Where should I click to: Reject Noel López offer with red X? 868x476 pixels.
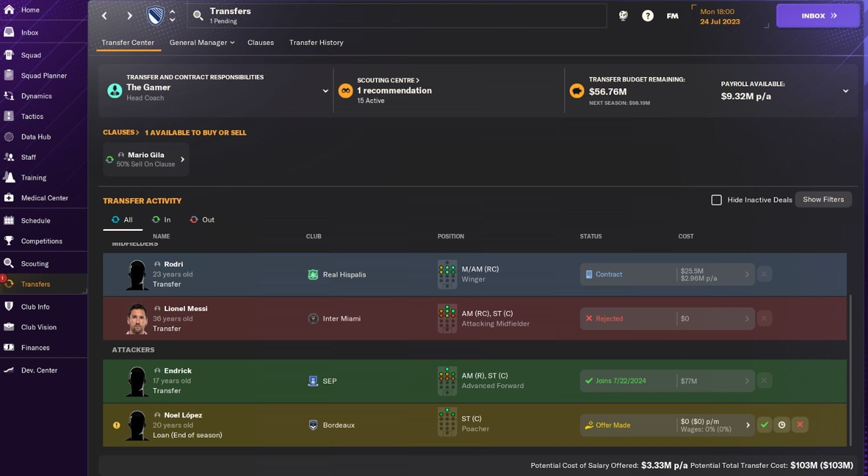tap(799, 425)
